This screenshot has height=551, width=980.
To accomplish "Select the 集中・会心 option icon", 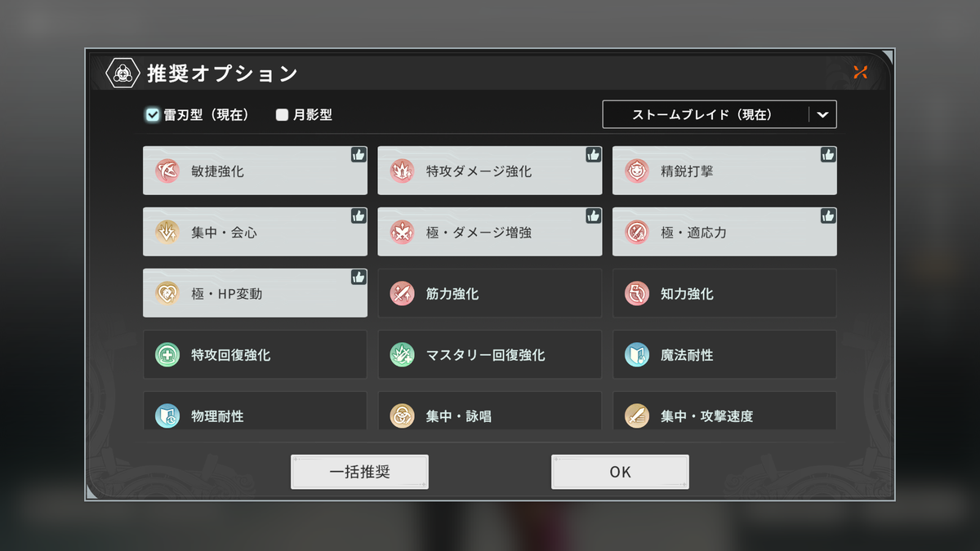I will pyautogui.click(x=167, y=233).
